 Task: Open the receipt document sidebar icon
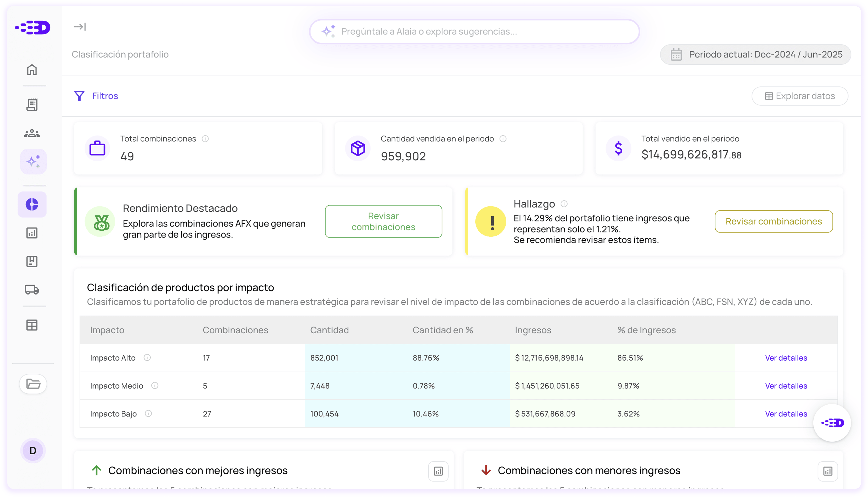coord(32,105)
